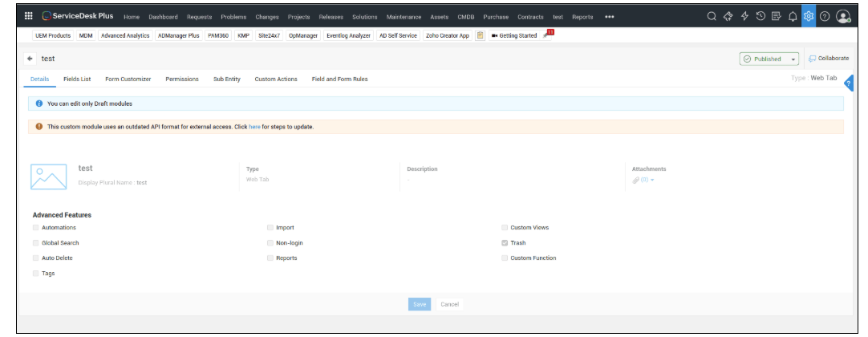This screenshot has width=868, height=337.
Task: Click the Cancel button
Action: 449,304
